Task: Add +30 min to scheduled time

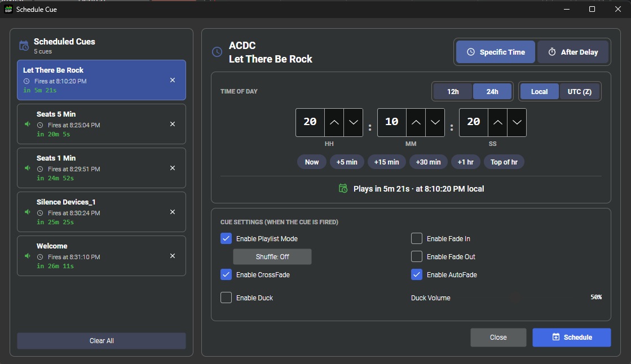Action: [x=428, y=162]
